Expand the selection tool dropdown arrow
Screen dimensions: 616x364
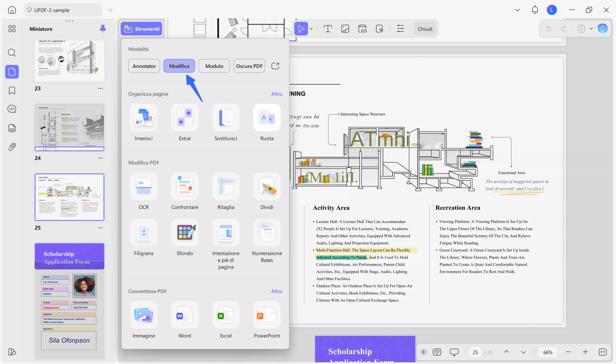311,29
